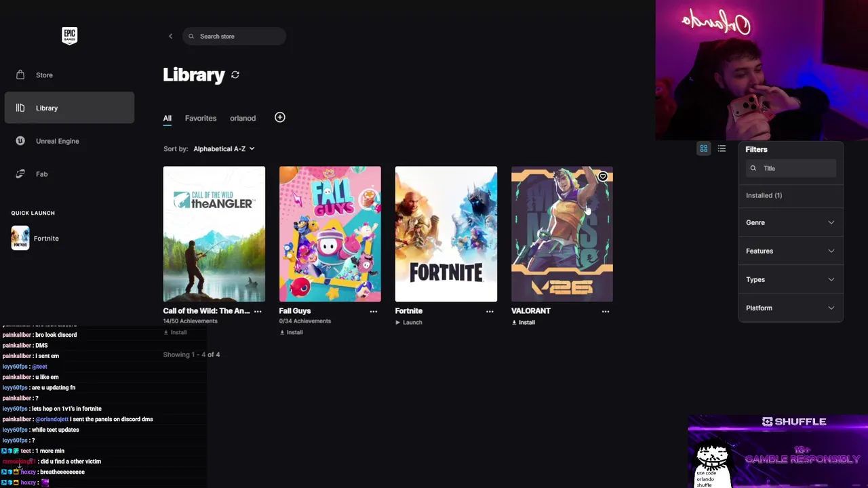Expand the Platform filter
Image resolution: width=868 pixels, height=488 pixels.
[791, 308]
